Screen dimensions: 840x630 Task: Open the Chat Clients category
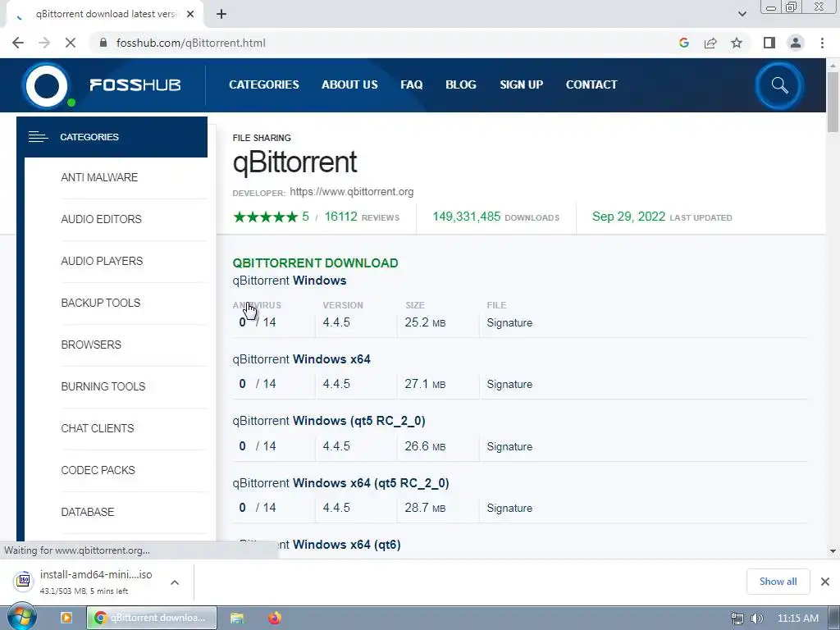click(x=98, y=428)
